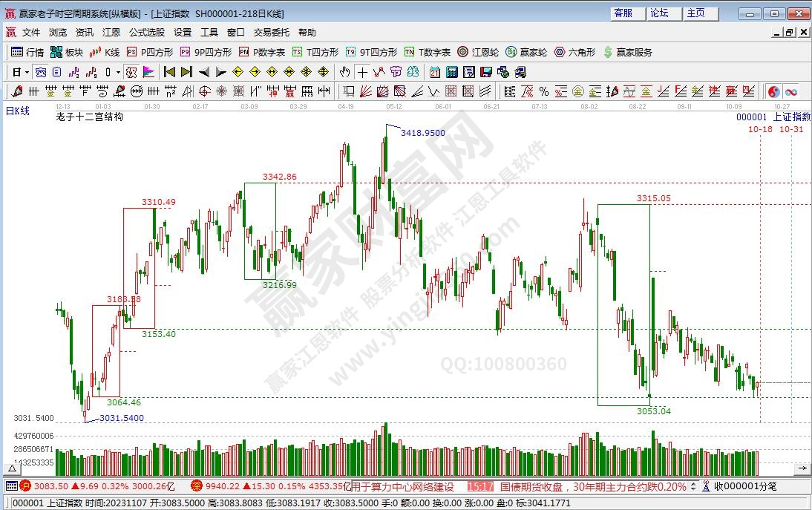Viewport: 812px width, 510px height.
Task: Select the percent line drawing tool
Action: click(544, 91)
